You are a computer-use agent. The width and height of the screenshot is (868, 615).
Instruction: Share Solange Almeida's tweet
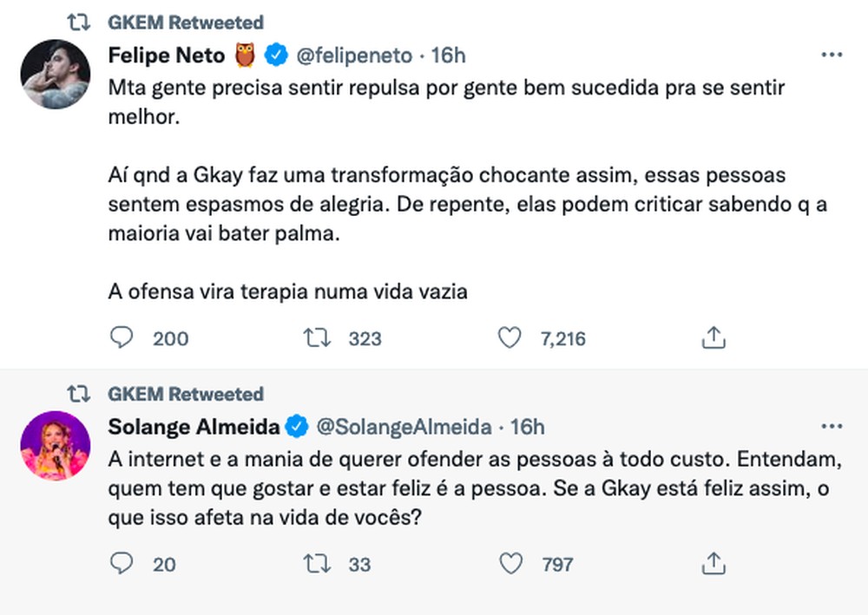pyautogui.click(x=713, y=565)
